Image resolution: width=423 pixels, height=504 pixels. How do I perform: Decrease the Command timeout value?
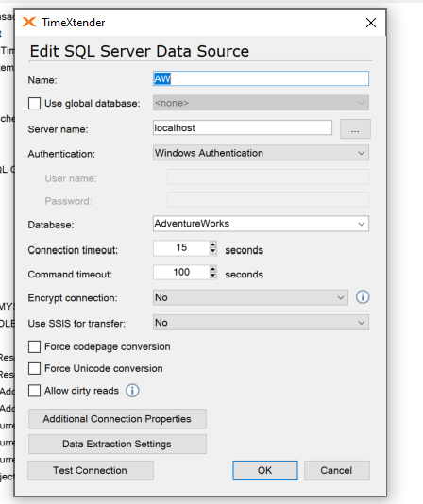pos(213,277)
